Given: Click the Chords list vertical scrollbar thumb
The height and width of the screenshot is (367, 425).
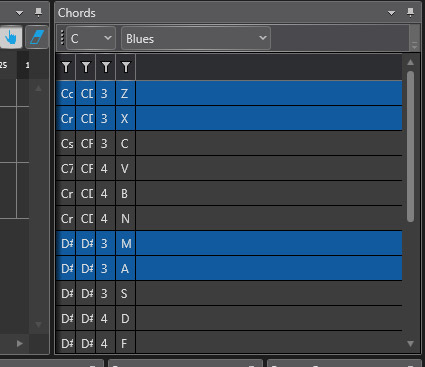Looking at the screenshot, I should 410,146.
